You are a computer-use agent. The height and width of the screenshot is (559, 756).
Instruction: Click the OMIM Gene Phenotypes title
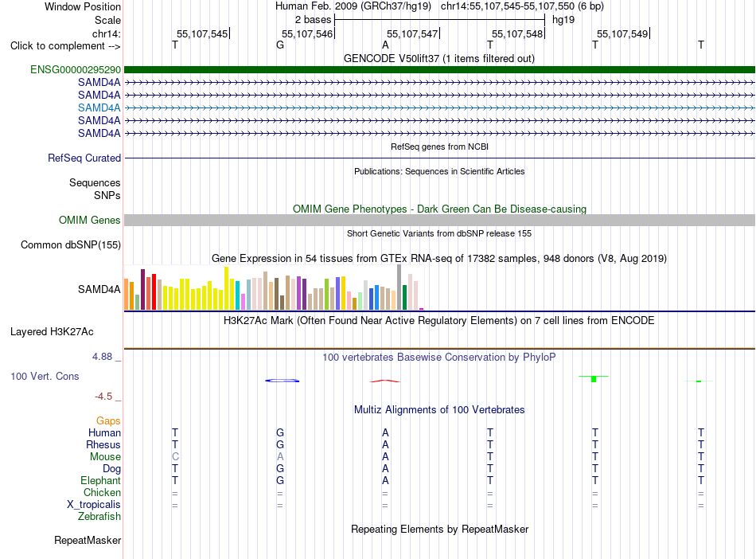pyautogui.click(x=439, y=209)
